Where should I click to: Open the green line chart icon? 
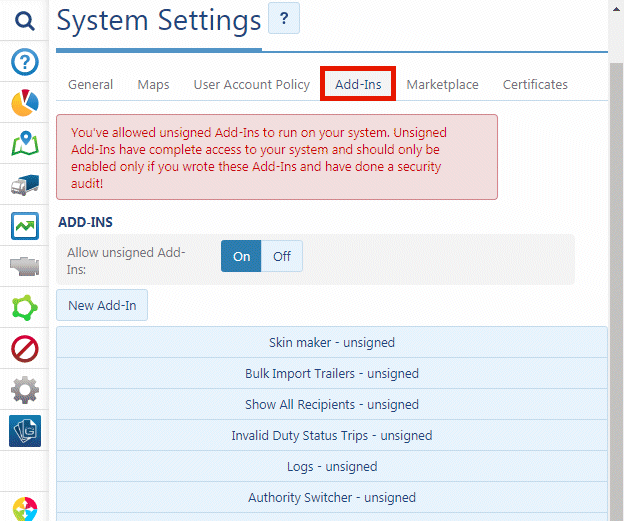click(25, 226)
